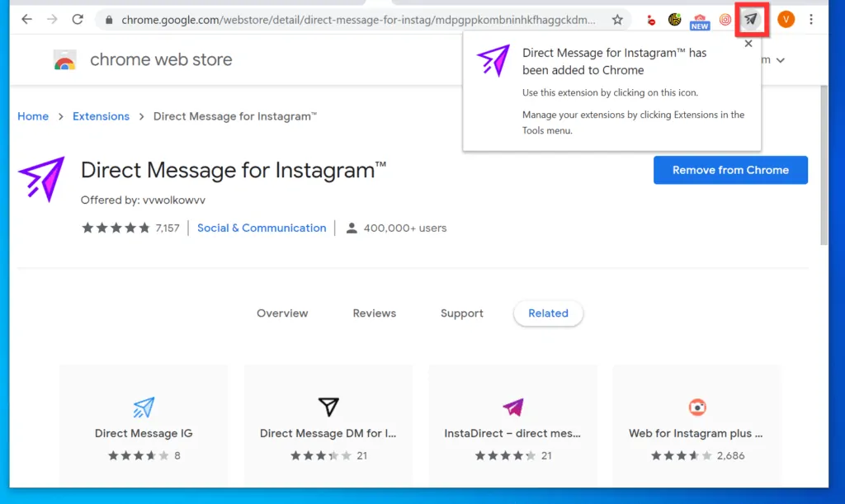The height and width of the screenshot is (504, 845).
Task: Open the extension icon labeled NEW
Action: [700, 21]
